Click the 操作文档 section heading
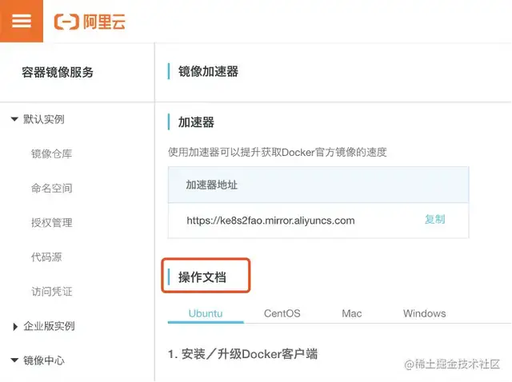This screenshot has height=382, width=512. pos(202,277)
